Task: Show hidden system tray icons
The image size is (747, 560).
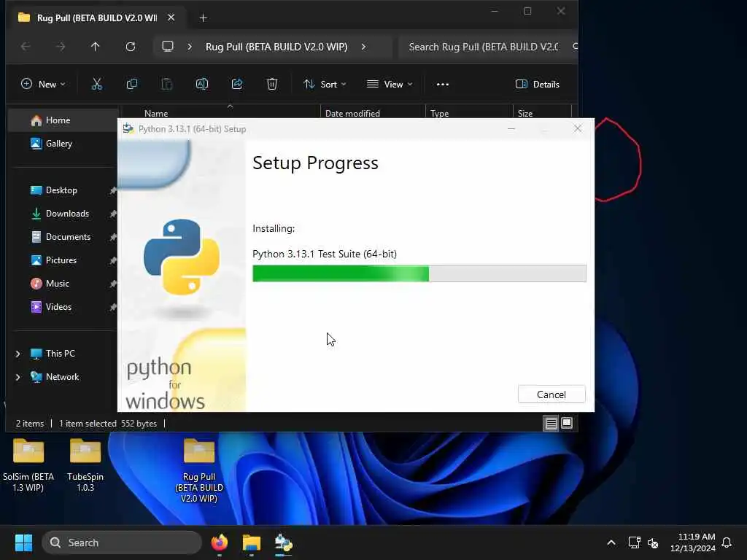Action: pos(611,542)
